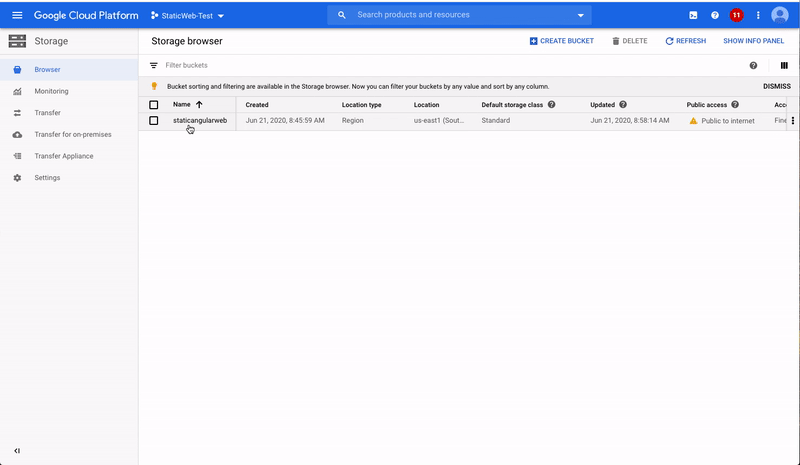
Task: Dismiss the bucket sorting tip
Action: [777, 86]
